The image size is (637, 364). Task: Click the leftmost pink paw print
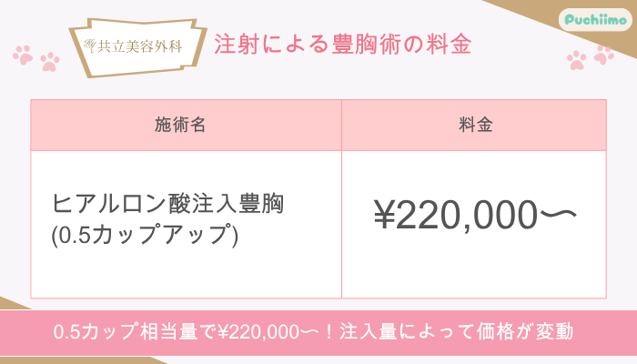(23, 55)
